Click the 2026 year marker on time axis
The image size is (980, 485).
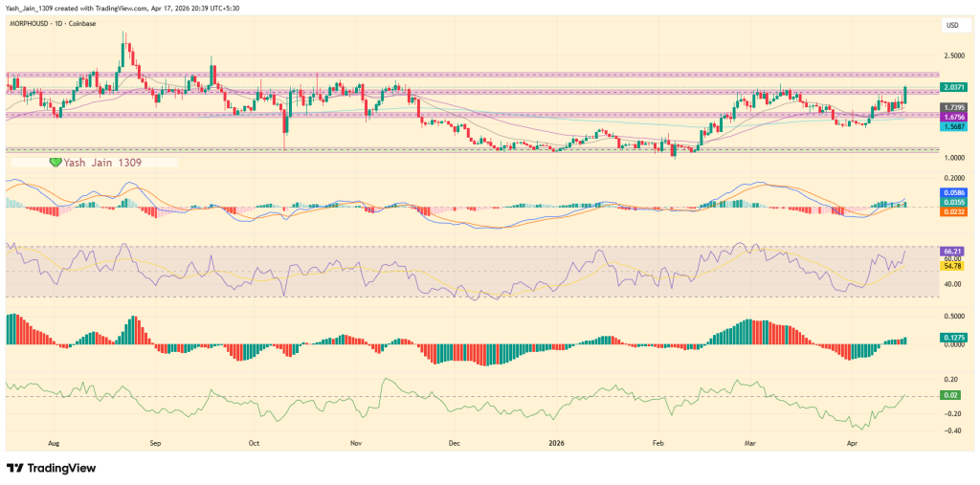pos(556,444)
